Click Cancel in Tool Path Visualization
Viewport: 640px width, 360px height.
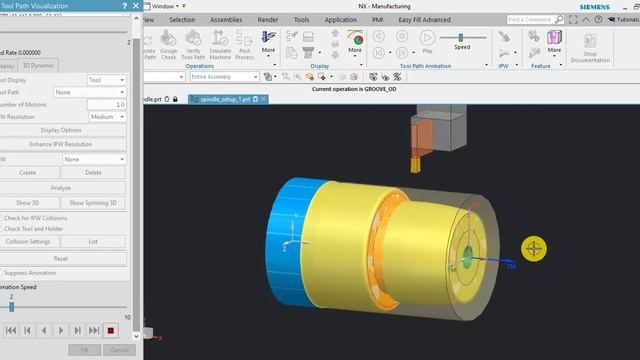pyautogui.click(x=119, y=350)
